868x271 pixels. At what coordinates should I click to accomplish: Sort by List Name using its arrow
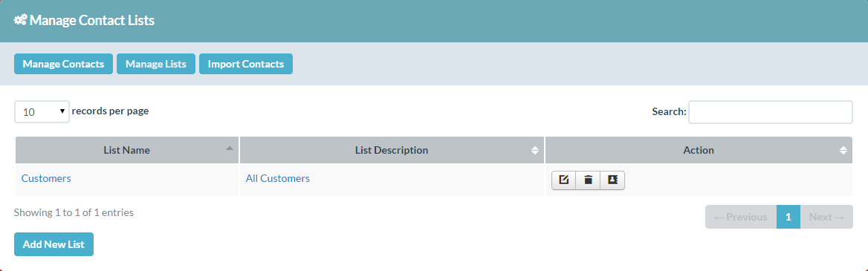(x=229, y=148)
